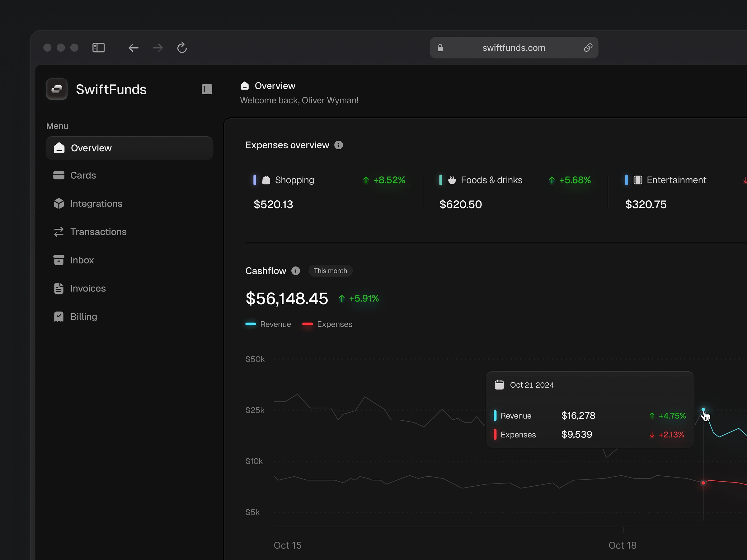Open Integrations in sidebar menu
Image resolution: width=747 pixels, height=560 pixels.
point(96,203)
